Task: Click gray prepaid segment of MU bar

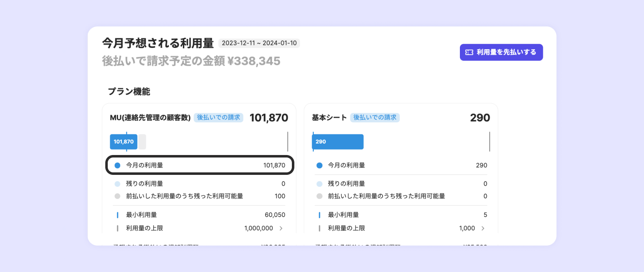Action: [x=142, y=142]
